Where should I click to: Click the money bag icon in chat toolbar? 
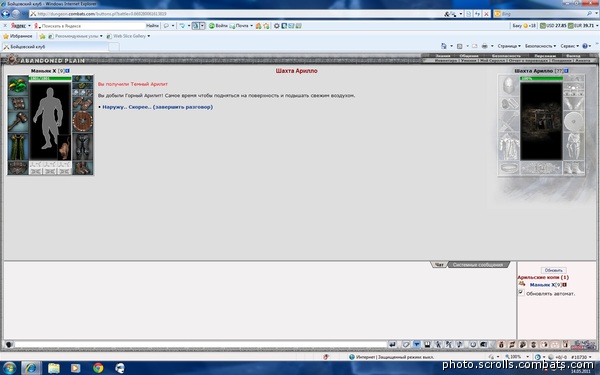[x=501, y=345]
